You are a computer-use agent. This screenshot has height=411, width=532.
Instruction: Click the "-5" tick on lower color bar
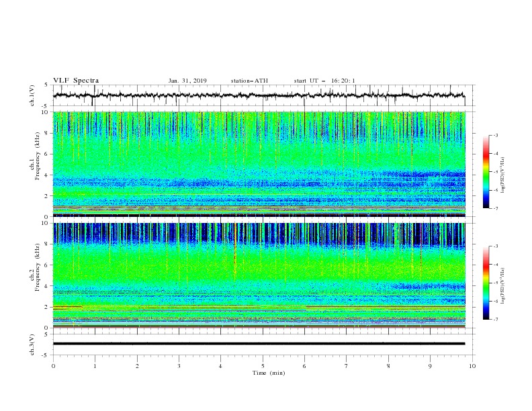(496, 283)
